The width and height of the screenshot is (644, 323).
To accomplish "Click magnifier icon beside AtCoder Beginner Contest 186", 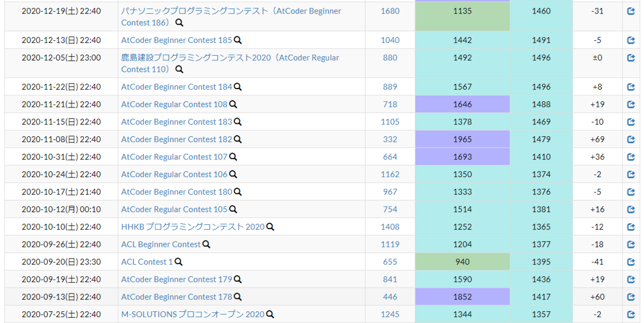I will pos(179,23).
